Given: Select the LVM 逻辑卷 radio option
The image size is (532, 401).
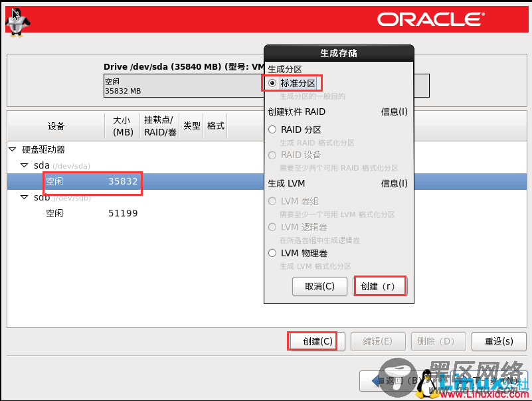Looking at the screenshot, I should pyautogui.click(x=272, y=227).
